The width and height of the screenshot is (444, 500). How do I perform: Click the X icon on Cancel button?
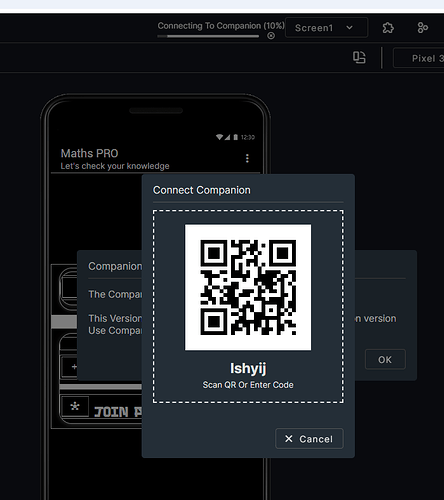[x=289, y=439]
